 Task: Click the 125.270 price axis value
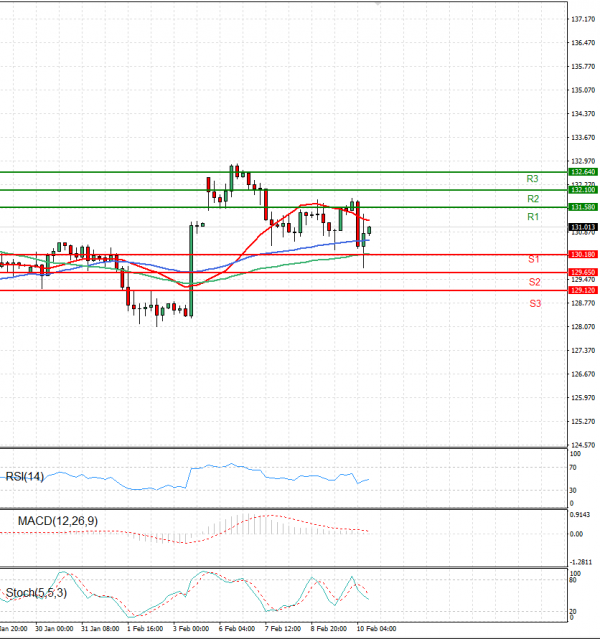pyautogui.click(x=583, y=421)
